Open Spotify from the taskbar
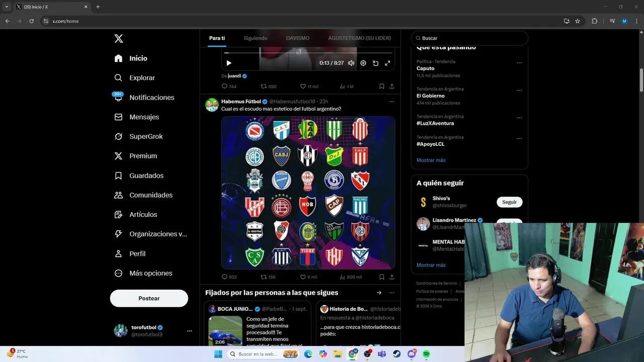The image size is (644, 362). point(426,354)
